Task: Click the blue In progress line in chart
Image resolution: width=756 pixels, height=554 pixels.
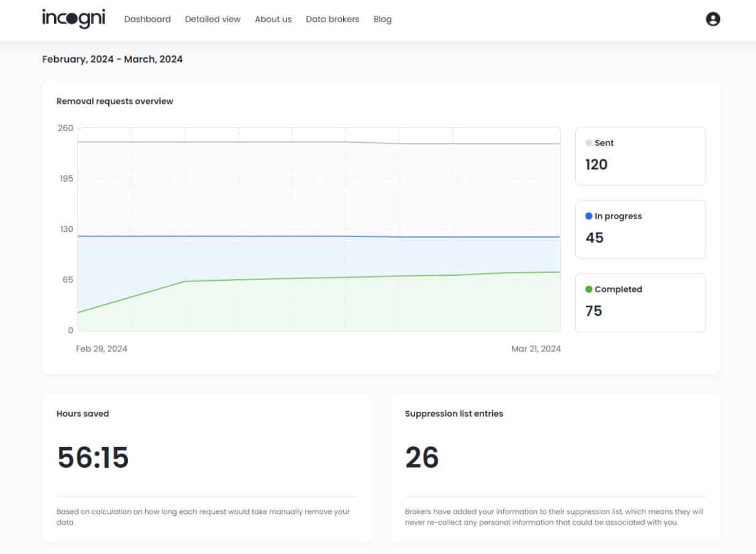Action: click(x=320, y=236)
